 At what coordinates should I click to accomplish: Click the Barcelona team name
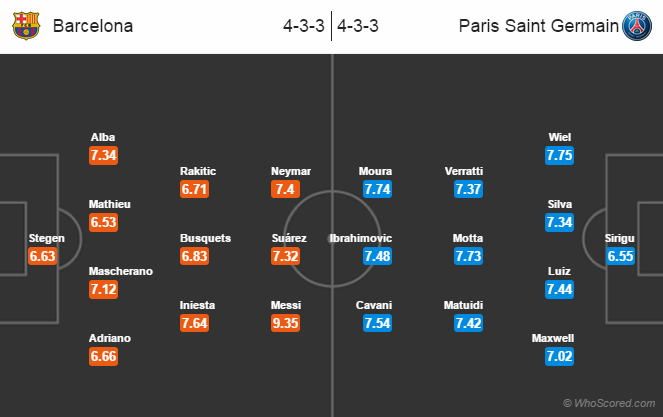[x=92, y=26]
